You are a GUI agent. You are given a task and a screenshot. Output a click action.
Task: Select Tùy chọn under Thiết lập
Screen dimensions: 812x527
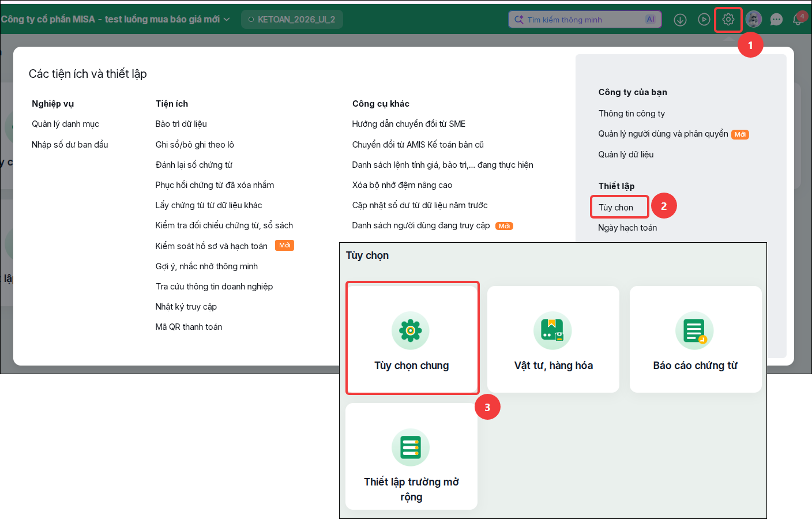615,208
